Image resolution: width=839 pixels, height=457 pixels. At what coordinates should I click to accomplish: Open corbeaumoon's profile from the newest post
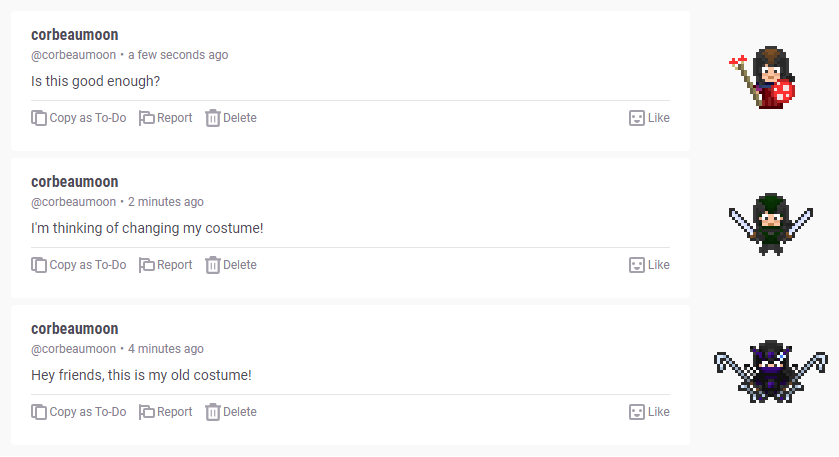point(75,35)
